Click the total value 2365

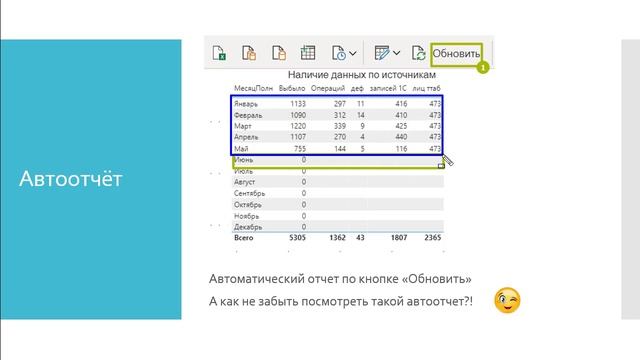point(432,238)
